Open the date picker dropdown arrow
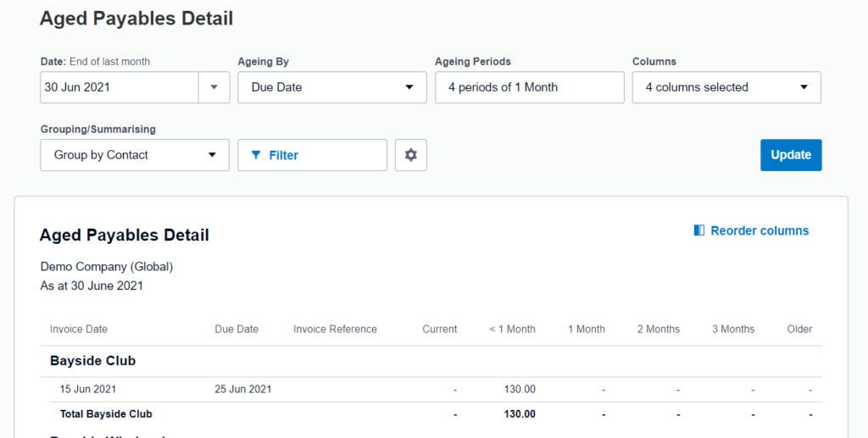The width and height of the screenshot is (868, 438). (214, 87)
